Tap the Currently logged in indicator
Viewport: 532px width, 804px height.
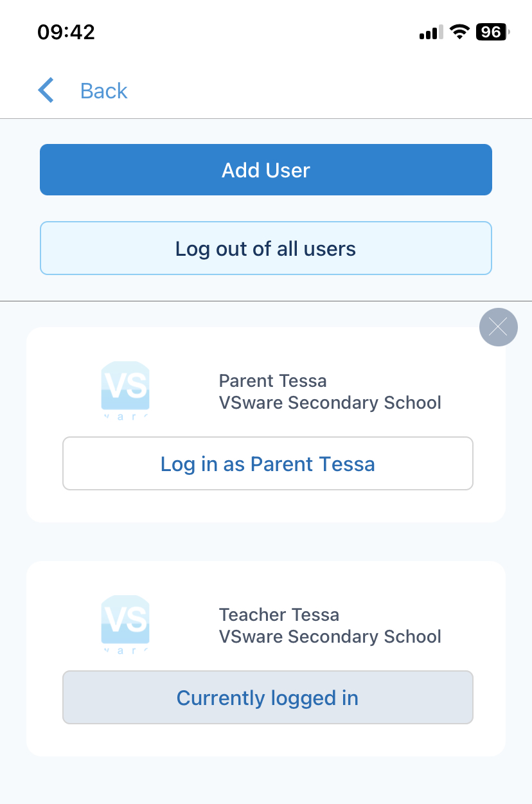coord(267,697)
